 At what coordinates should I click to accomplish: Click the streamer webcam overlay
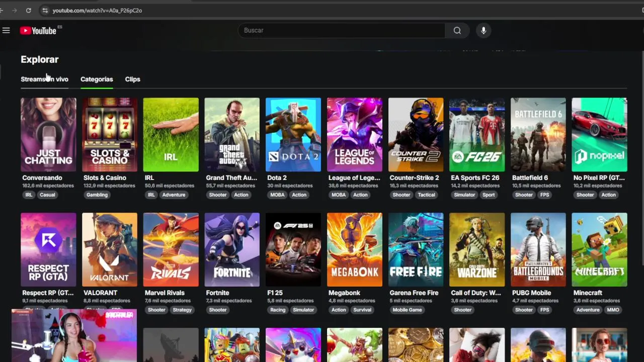point(74,336)
